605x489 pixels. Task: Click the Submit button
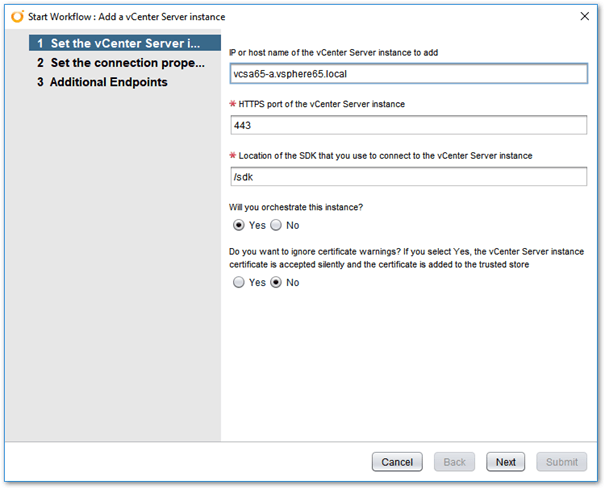(562, 462)
